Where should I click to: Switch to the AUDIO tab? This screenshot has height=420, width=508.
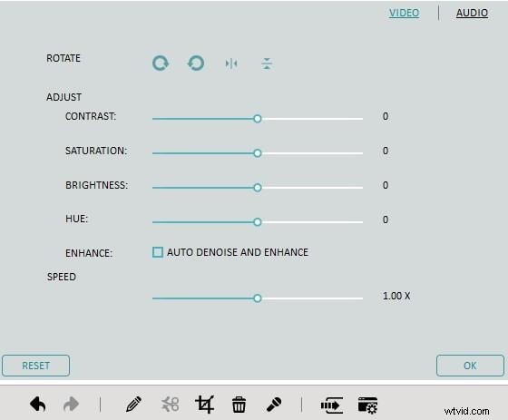click(472, 13)
